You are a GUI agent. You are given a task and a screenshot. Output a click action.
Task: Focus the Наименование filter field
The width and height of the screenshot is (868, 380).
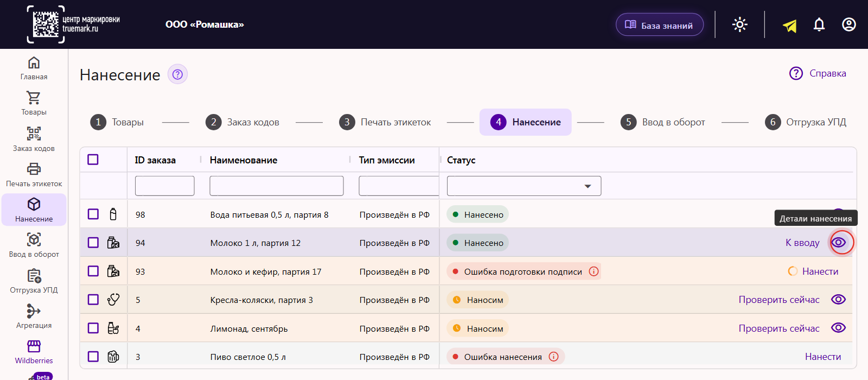277,186
